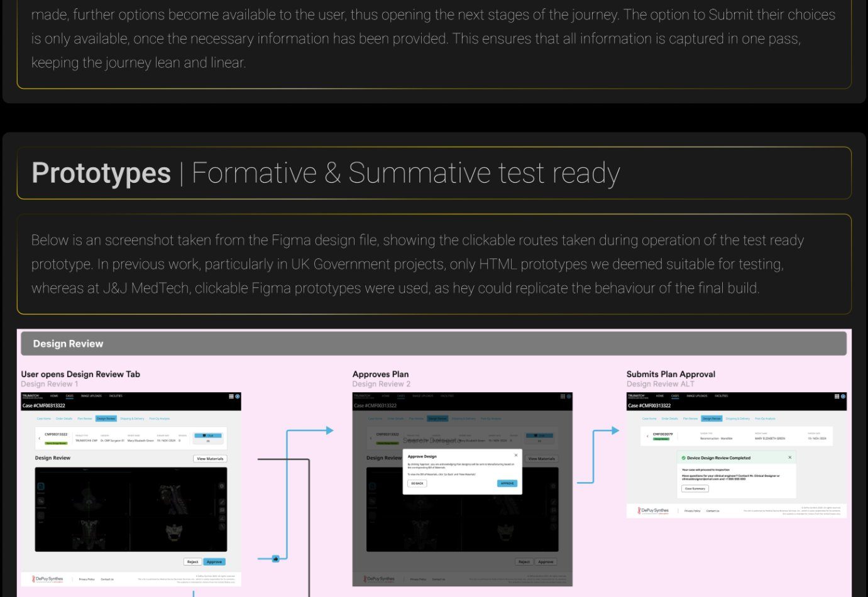Open the apps grid icon in Design Review 1

click(231, 397)
